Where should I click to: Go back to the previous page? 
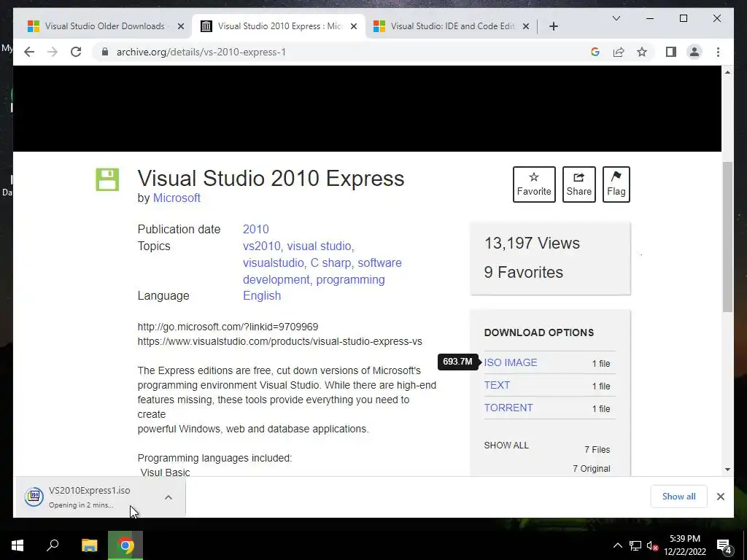pos(29,52)
